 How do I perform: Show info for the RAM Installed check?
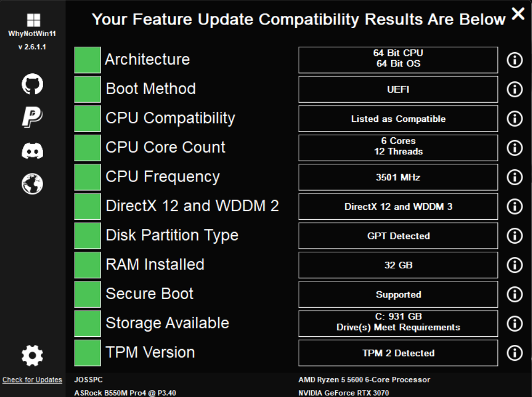(514, 264)
